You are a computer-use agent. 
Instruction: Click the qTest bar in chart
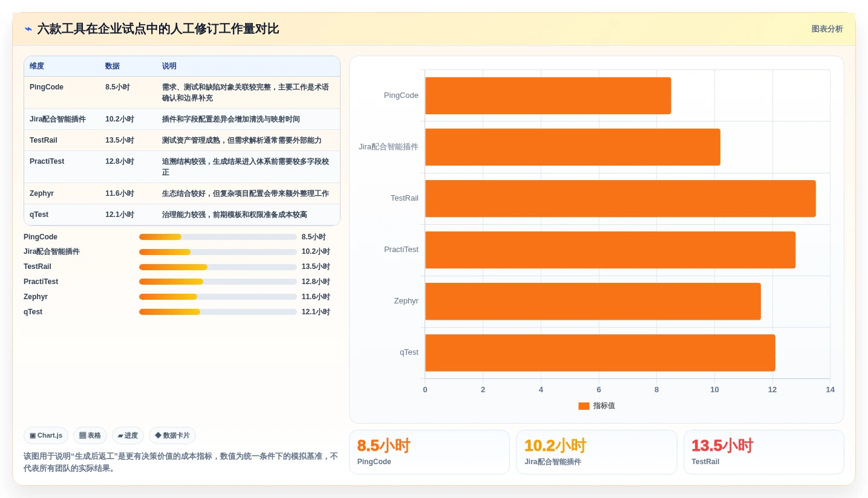pyautogui.click(x=600, y=353)
